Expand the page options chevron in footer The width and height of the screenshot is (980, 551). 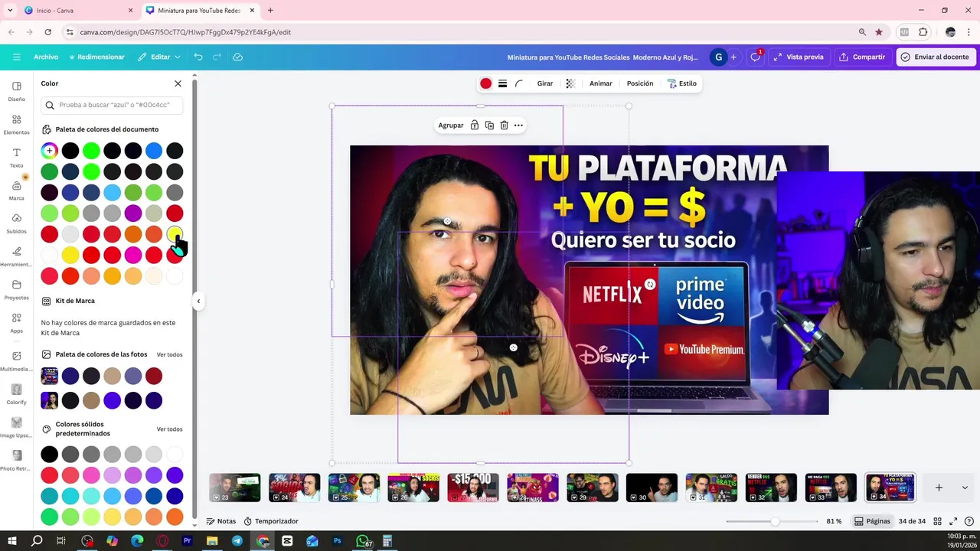965,487
